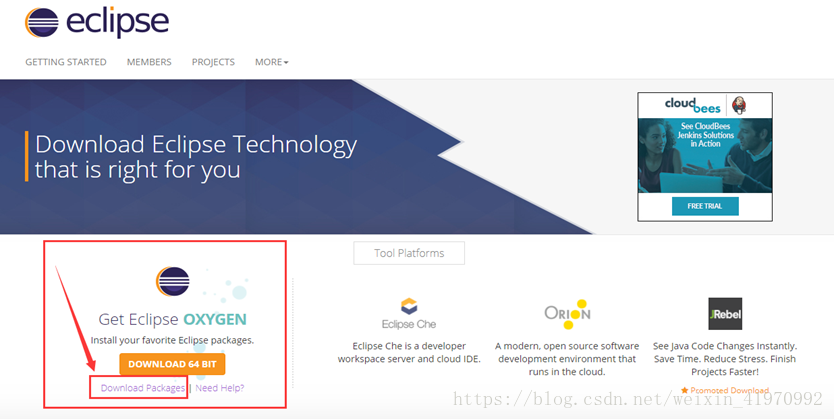Click the Jenkins mascot icon in ad
Image resolution: width=834 pixels, height=419 pixels.
[739, 105]
